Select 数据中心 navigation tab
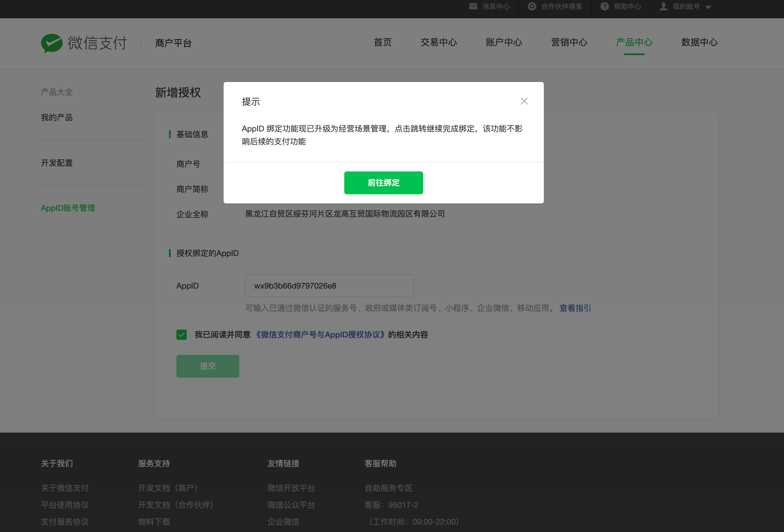The height and width of the screenshot is (532, 784). (x=699, y=43)
